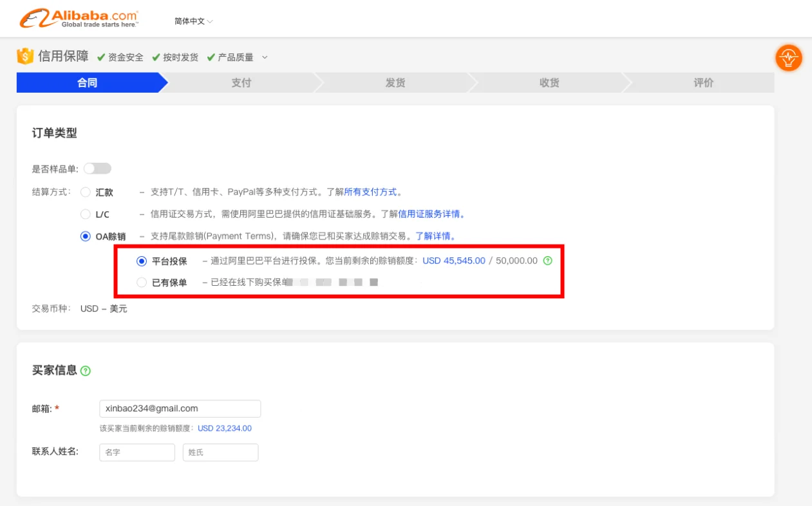Click the Trade Assurance shield icon
Viewport: 812px width, 506px height.
(x=25, y=57)
